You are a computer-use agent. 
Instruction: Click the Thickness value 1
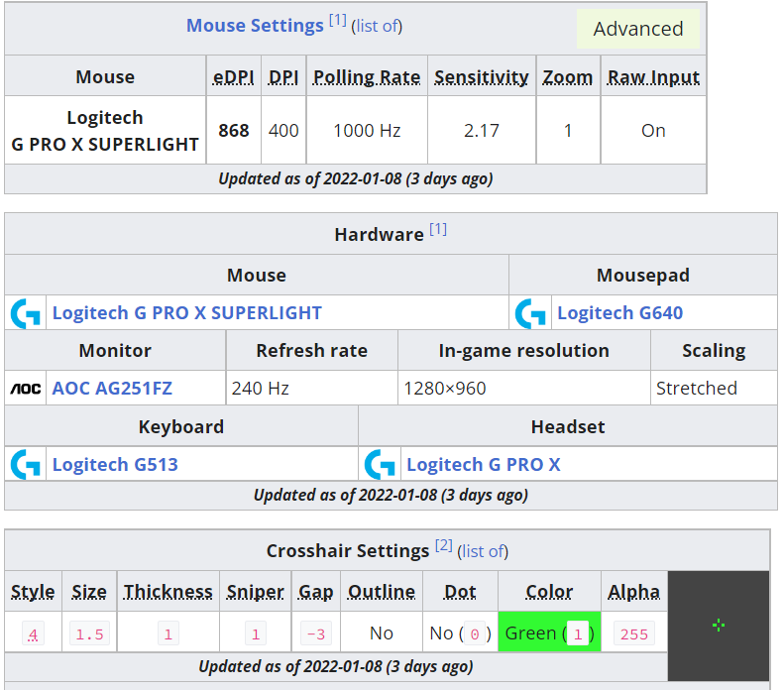(168, 633)
